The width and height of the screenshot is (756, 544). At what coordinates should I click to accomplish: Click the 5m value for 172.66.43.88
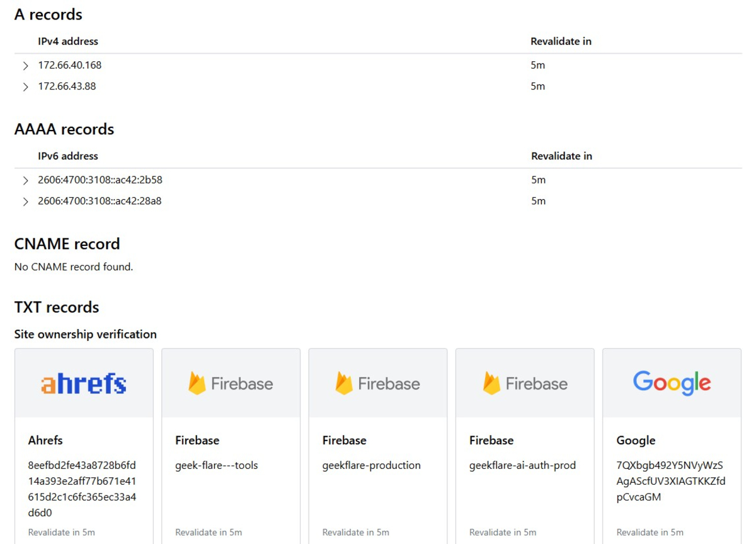(x=538, y=86)
